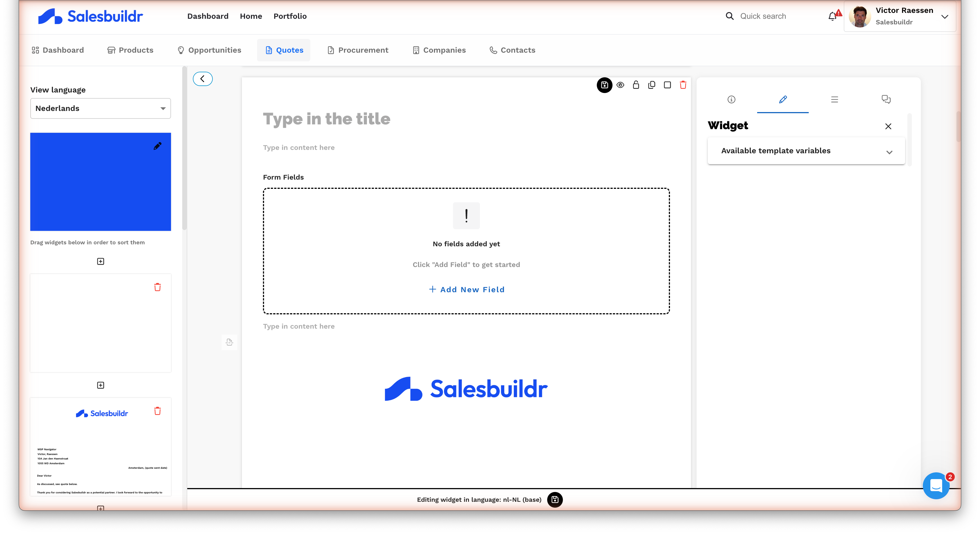Screen dimensions: 980x534
Task: Open the Companies tab
Action: (x=439, y=50)
